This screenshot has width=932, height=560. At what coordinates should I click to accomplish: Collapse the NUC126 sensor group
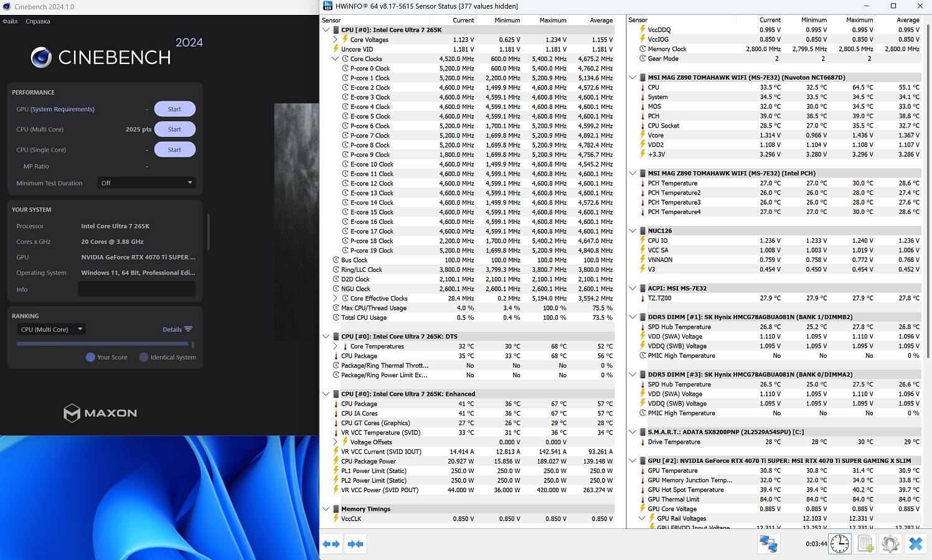tap(633, 231)
